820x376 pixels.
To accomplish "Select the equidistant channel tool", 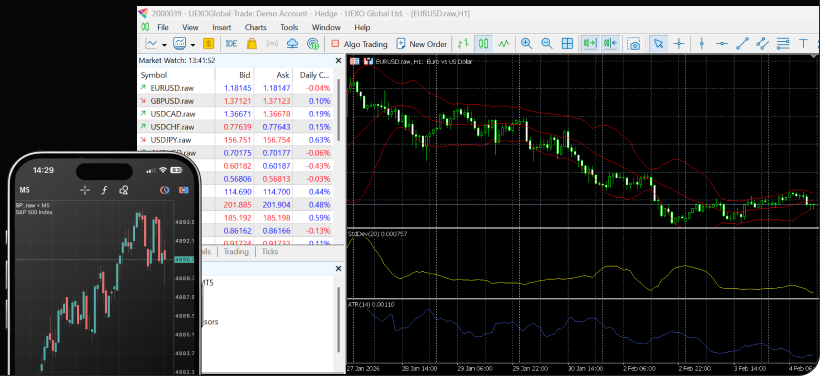I will click(x=763, y=44).
